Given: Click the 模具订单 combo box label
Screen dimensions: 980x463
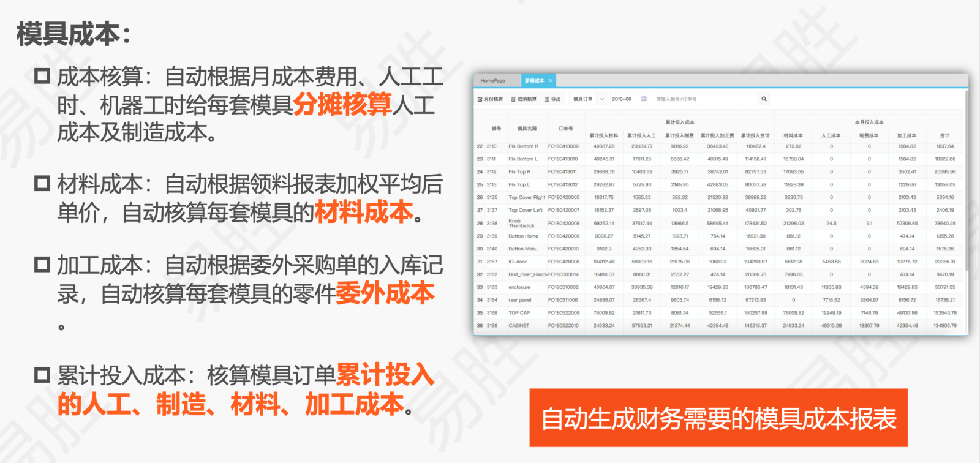Looking at the screenshot, I should click(x=582, y=99).
